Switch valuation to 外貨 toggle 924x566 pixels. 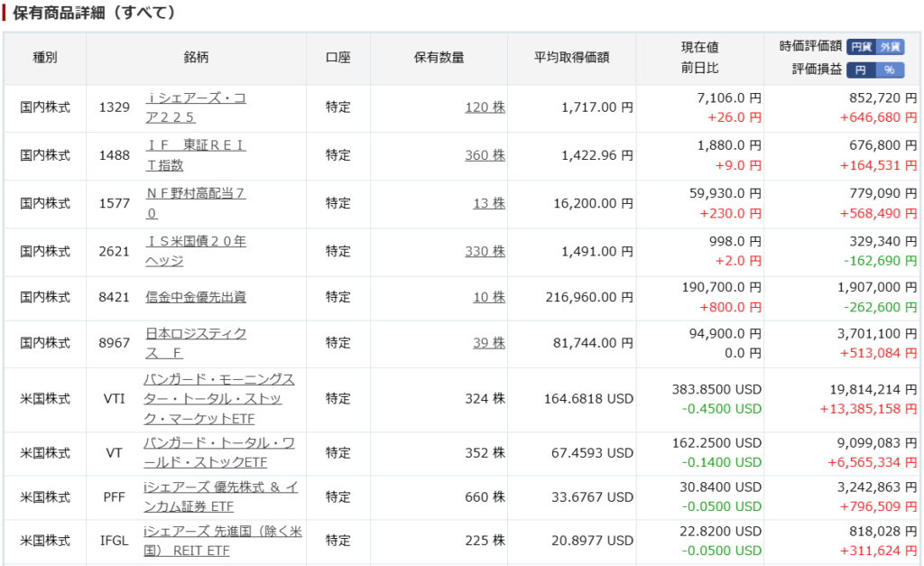coord(890,47)
